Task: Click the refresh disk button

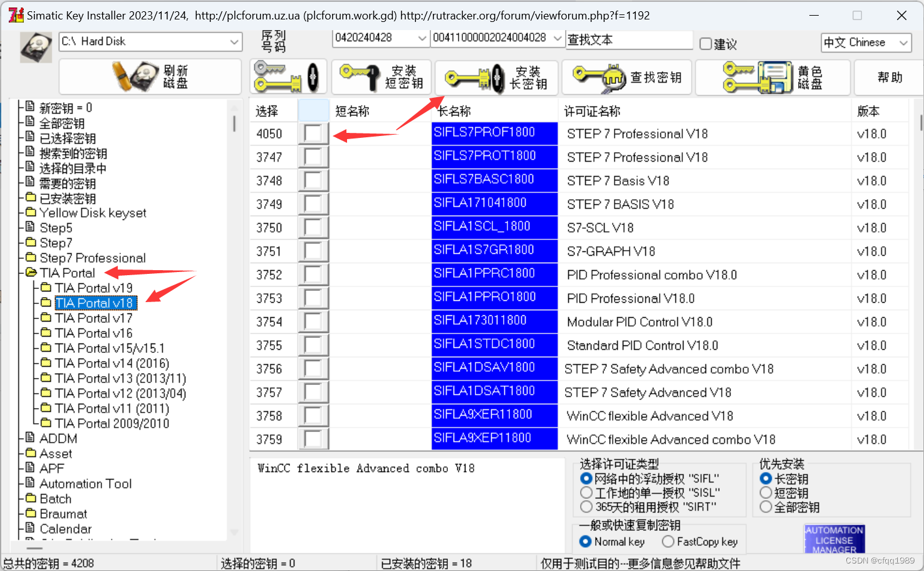Action: point(150,76)
